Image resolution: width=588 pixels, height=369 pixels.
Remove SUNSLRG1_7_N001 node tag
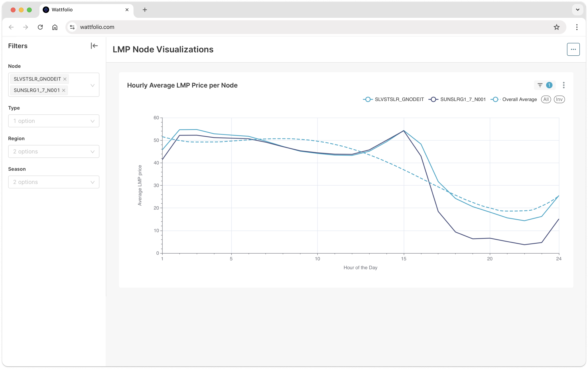click(64, 90)
